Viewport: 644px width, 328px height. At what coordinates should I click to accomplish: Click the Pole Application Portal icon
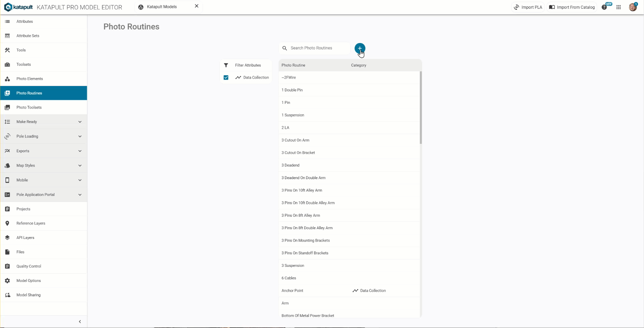7,195
